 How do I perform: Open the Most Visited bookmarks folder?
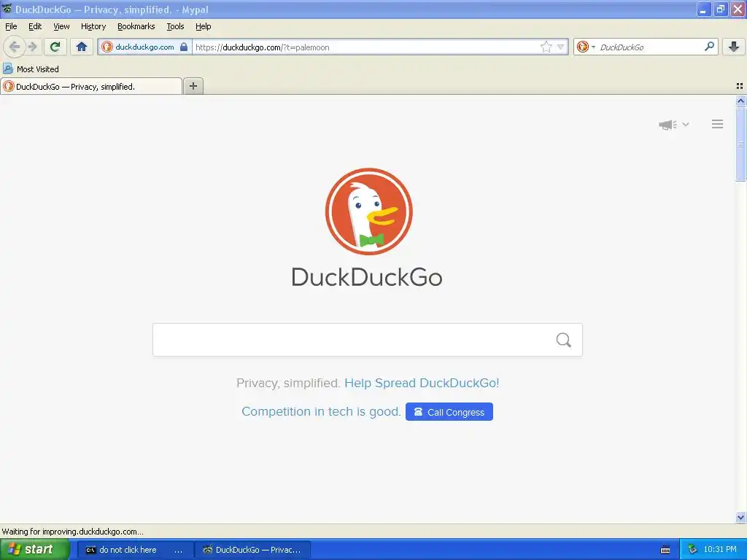point(31,69)
